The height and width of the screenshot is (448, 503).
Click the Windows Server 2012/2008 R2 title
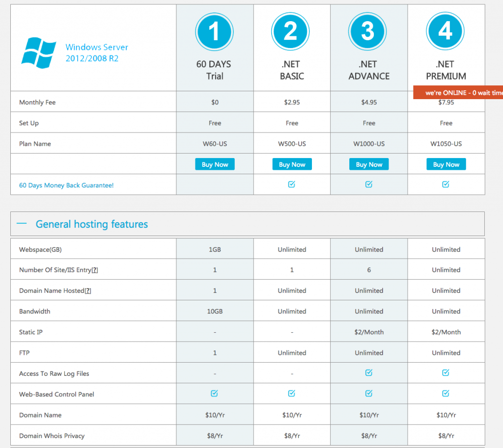point(97,53)
